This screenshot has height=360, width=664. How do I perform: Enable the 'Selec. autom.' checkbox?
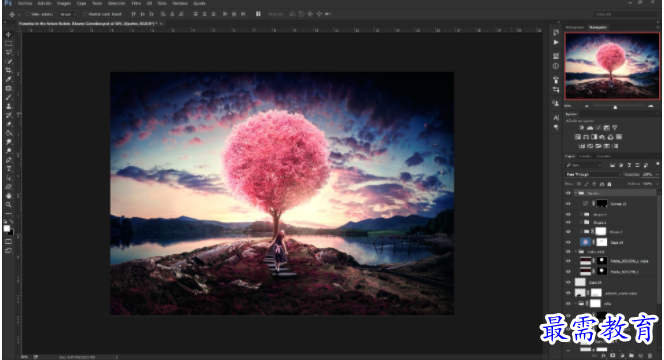coord(28,14)
